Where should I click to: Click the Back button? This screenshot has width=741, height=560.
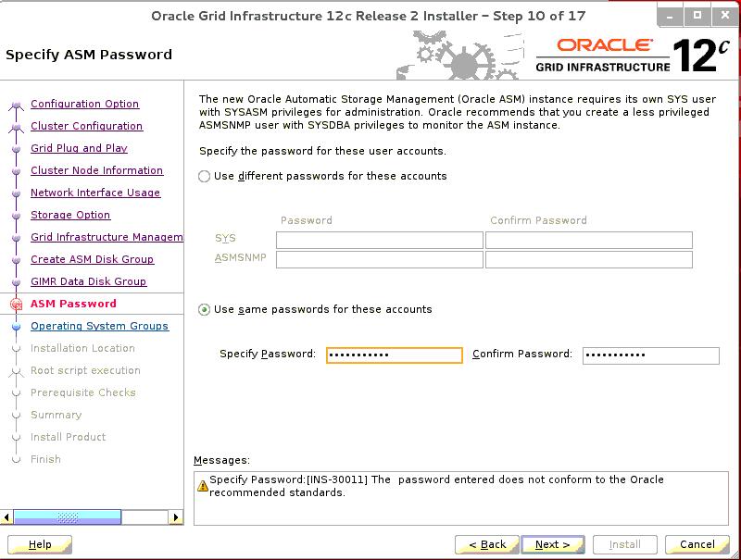point(487,544)
